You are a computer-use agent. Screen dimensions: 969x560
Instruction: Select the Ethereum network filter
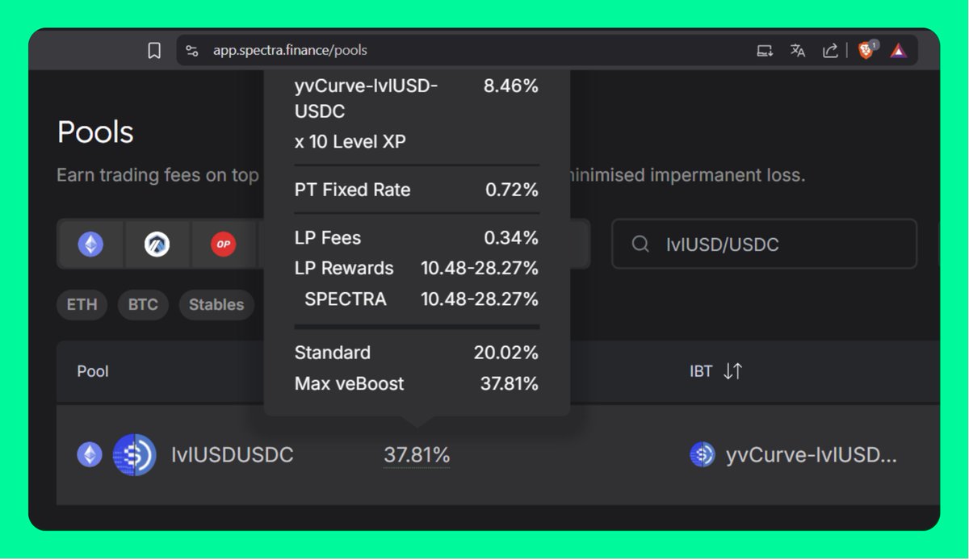(x=90, y=244)
